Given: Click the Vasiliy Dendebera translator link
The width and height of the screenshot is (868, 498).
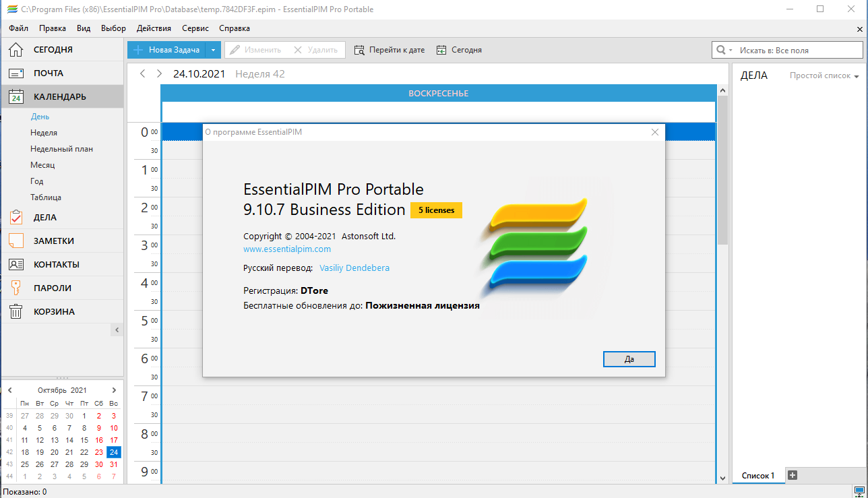Looking at the screenshot, I should (x=354, y=268).
